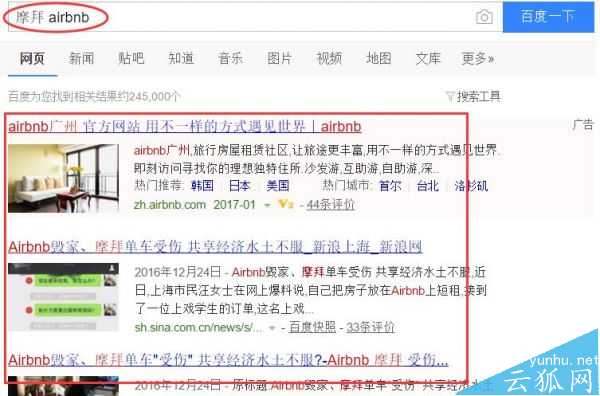Image resolution: width=600 pixels, height=396 pixels.
Task: Open the 首尔 hot city link
Action: 390,186
